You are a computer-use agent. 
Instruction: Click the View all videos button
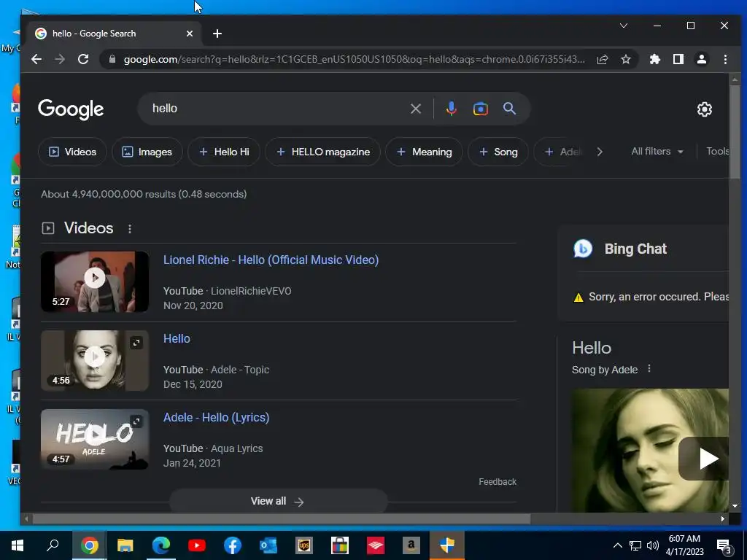(278, 501)
